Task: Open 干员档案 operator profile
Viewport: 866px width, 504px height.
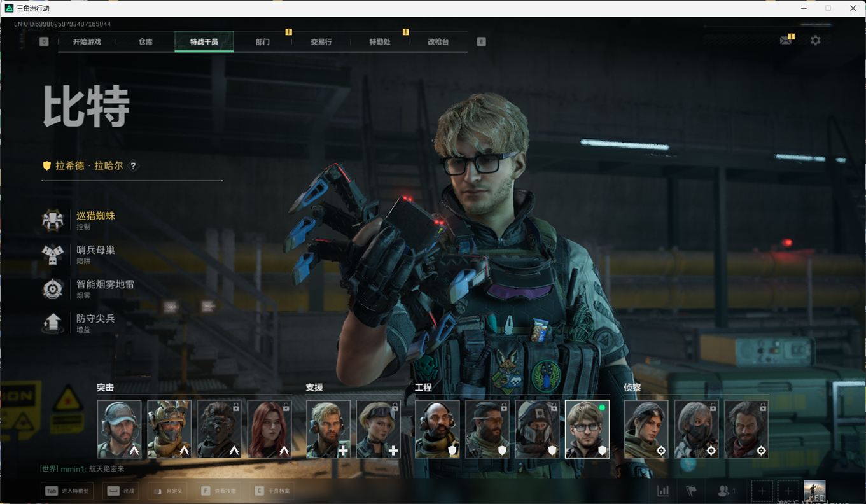Action: tap(273, 491)
